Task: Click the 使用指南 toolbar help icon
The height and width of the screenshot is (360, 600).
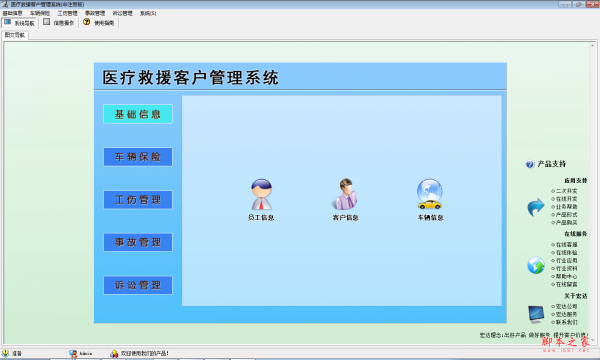Action: coord(87,22)
